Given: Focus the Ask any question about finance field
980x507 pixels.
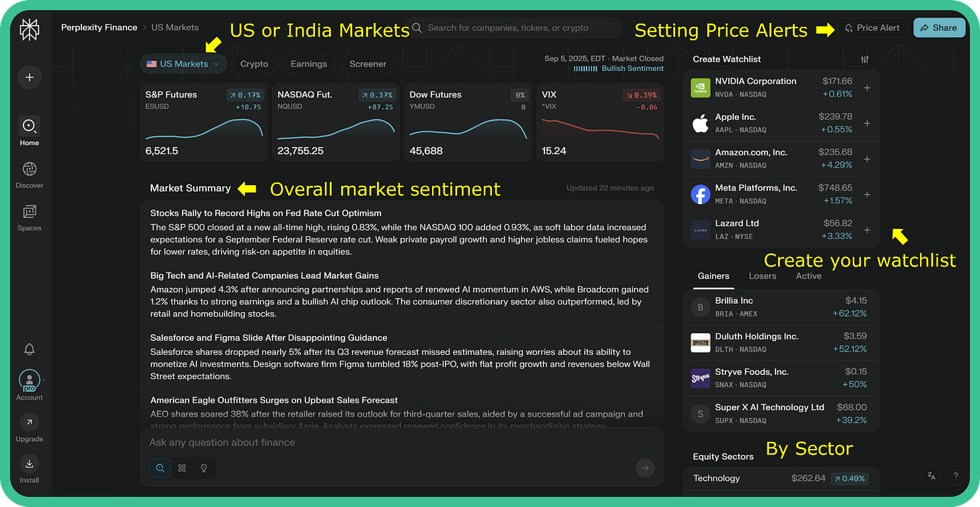Looking at the screenshot, I should (x=402, y=442).
